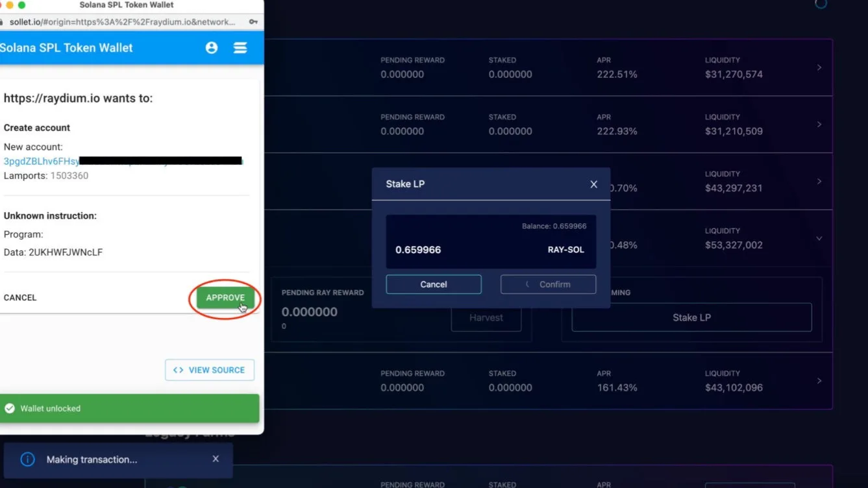
Task: Cancel the wallet transaction request
Action: [20, 298]
